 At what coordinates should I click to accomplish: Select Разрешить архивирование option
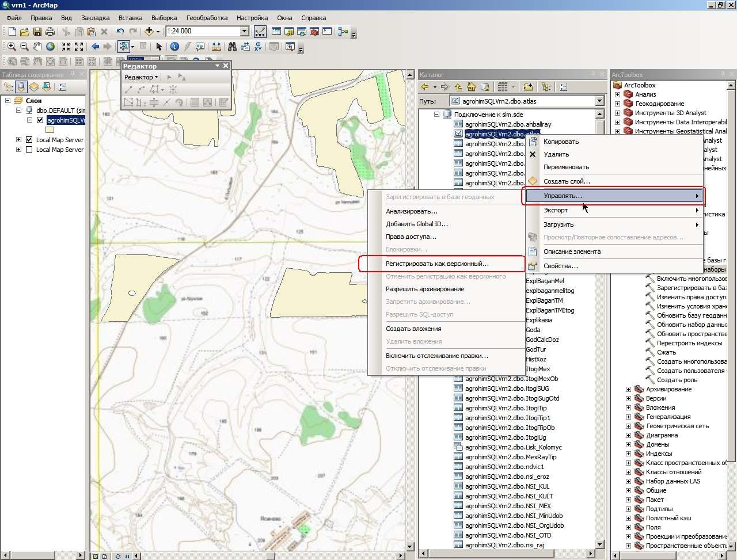click(x=447, y=289)
